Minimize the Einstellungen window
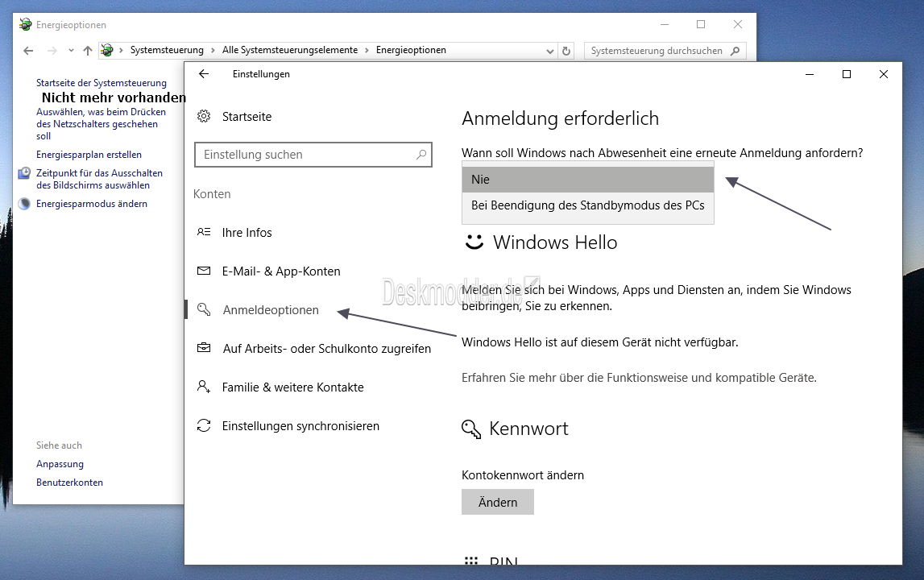Viewport: 924px width, 580px height. (810, 74)
